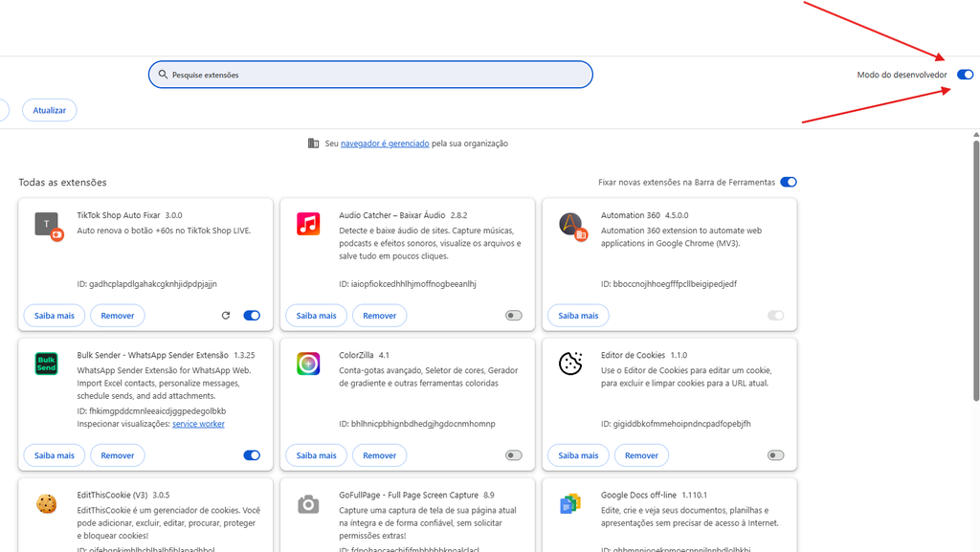Viewport: 980px width, 552px height.
Task: Toggle Modo do desenvolvedor switch
Action: (965, 75)
